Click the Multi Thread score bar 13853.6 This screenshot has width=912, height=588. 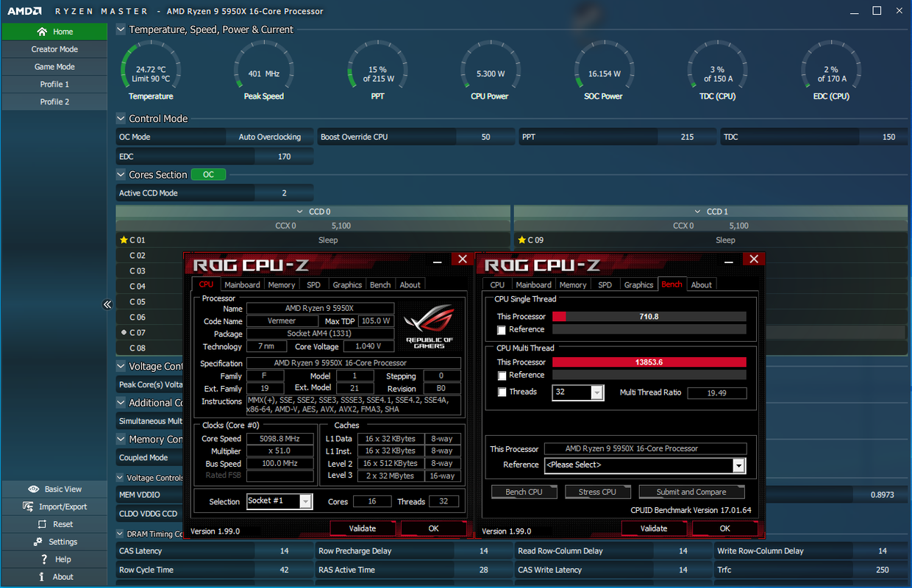click(649, 362)
